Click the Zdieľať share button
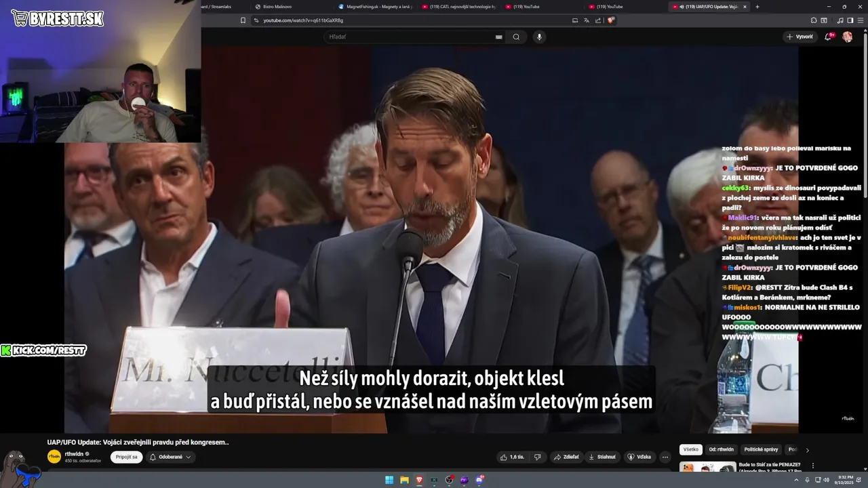This screenshot has height=488, width=868. click(566, 457)
